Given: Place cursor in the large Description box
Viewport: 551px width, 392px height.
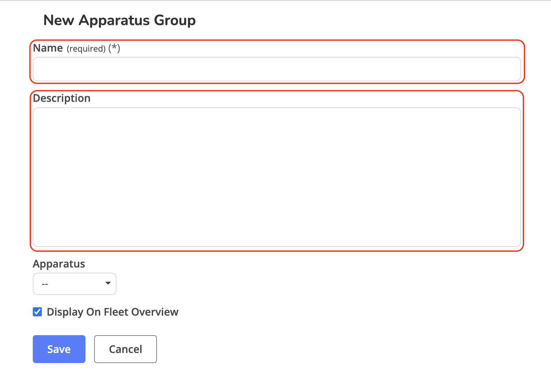Looking at the screenshot, I should [x=277, y=177].
